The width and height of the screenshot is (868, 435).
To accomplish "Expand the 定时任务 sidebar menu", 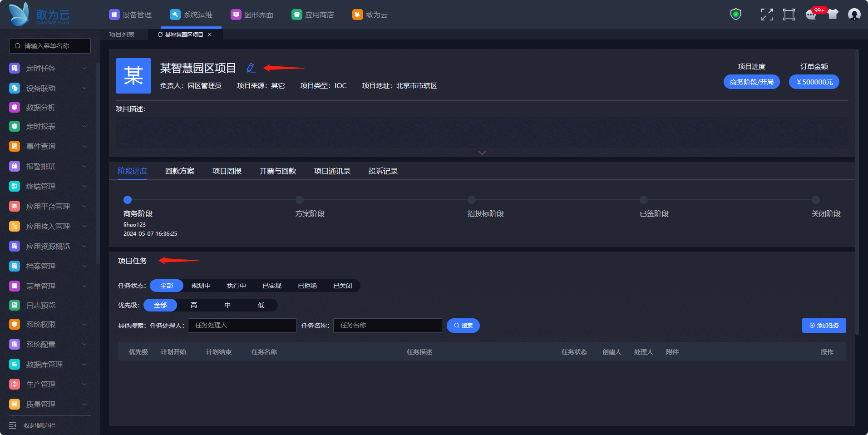I will click(x=84, y=69).
